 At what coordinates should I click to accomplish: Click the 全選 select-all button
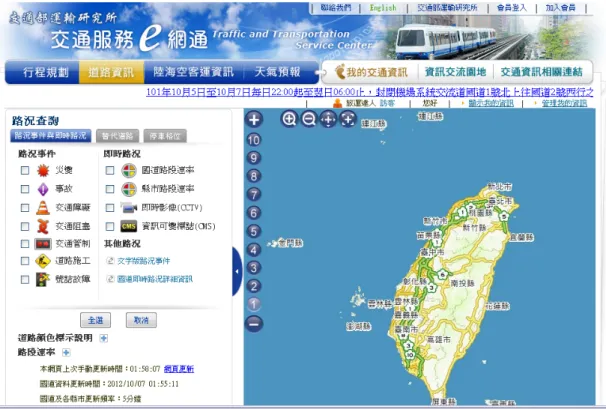(x=95, y=320)
